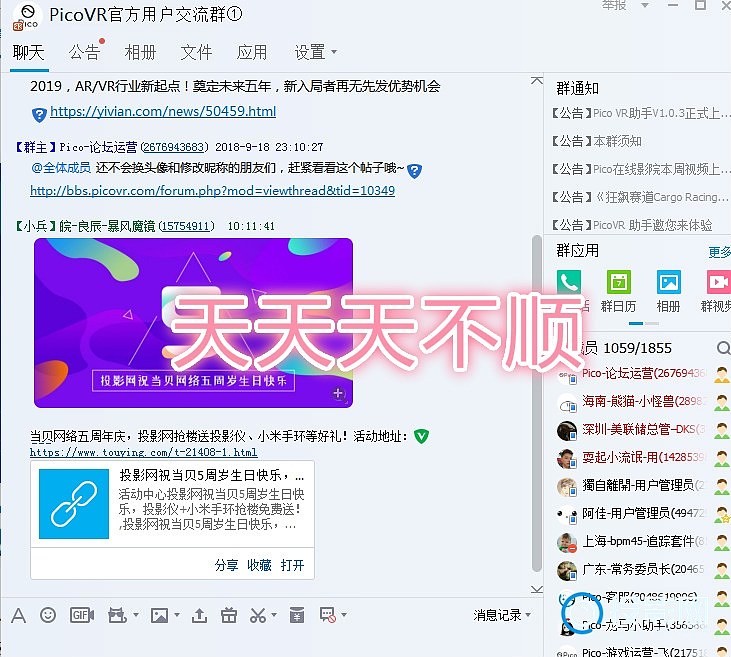The height and width of the screenshot is (657, 731).
Task: Activate the scissors screenshot tool
Action: (258, 616)
